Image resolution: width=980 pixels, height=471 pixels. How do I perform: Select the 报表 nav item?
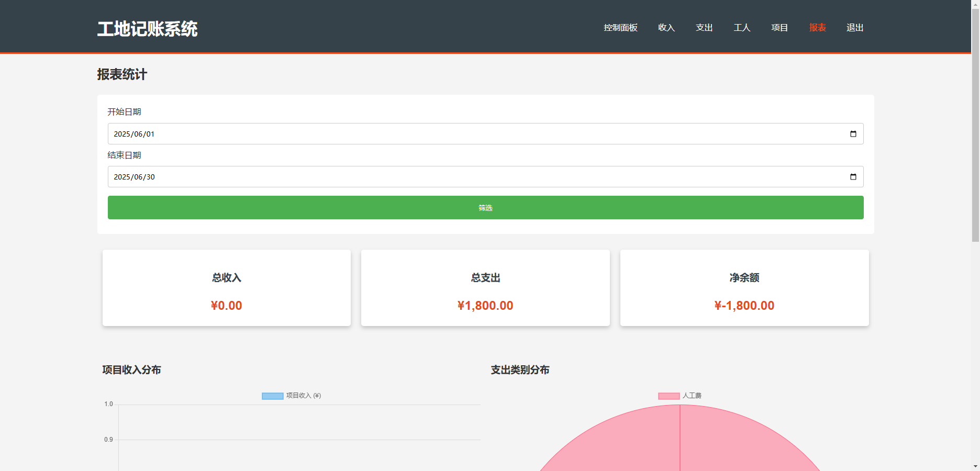pos(817,28)
